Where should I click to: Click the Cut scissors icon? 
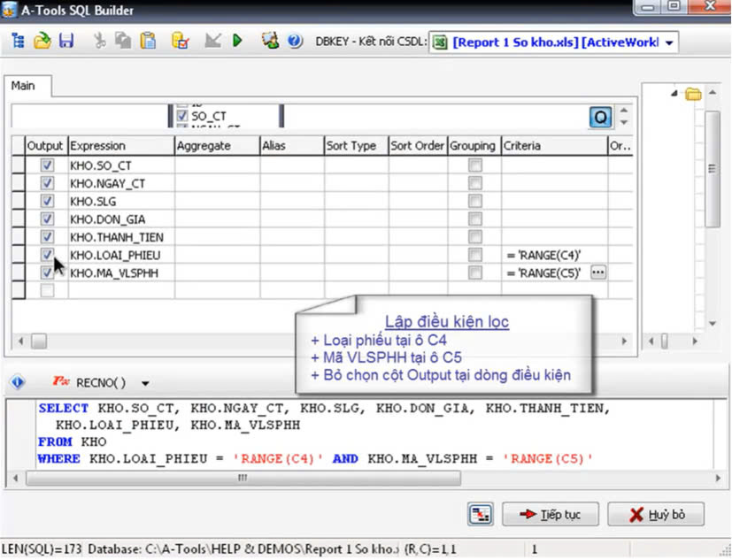tap(99, 41)
